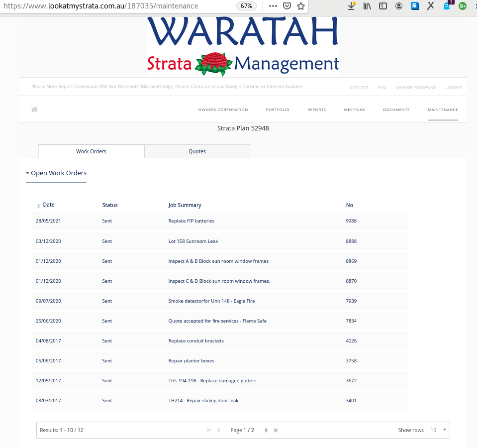Select work order number 8869
The width and height of the screenshot is (477, 448).
pos(351,261)
